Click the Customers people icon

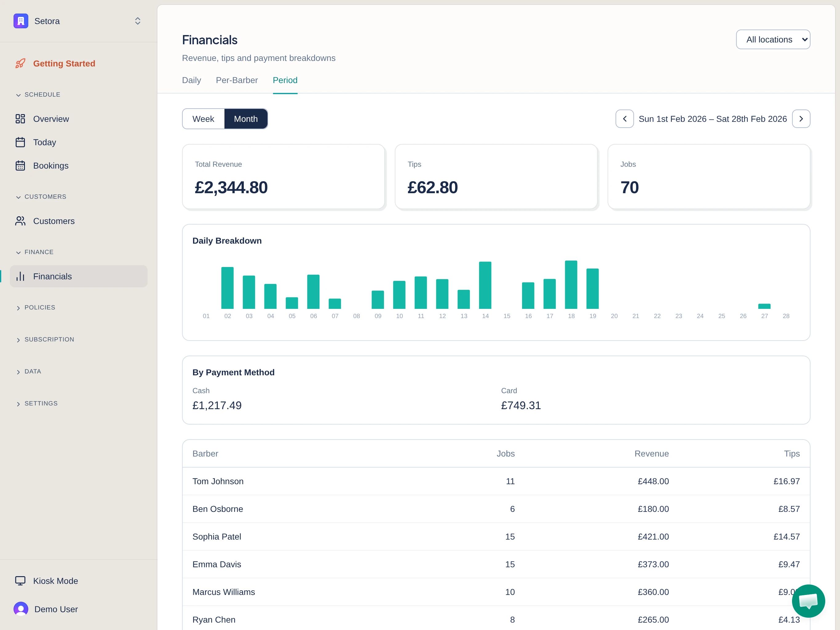[x=21, y=221]
